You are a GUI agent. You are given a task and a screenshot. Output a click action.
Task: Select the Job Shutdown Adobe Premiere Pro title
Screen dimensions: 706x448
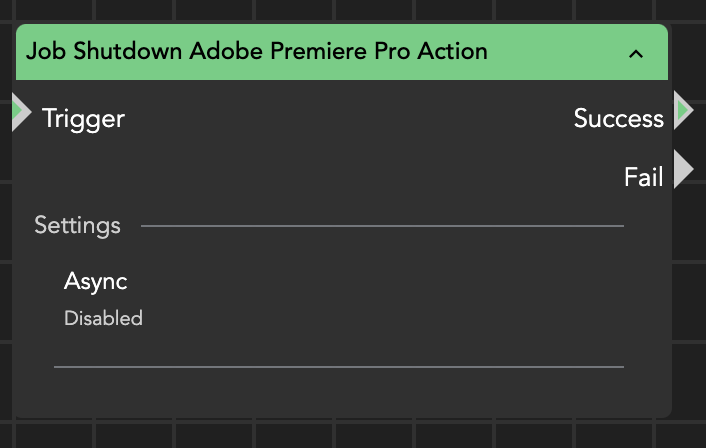point(257,51)
